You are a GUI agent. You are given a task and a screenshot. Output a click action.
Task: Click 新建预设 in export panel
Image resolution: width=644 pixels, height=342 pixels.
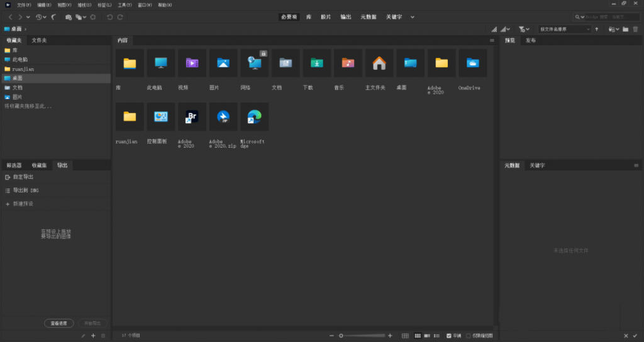[23, 204]
